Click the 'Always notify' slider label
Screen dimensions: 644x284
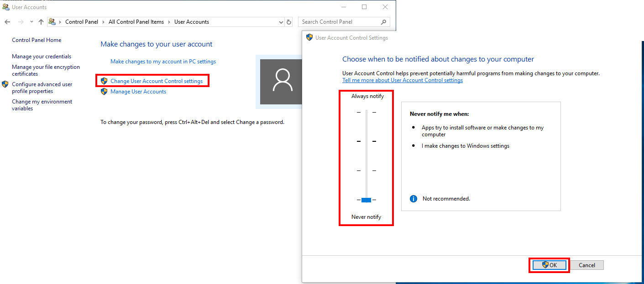[368, 96]
